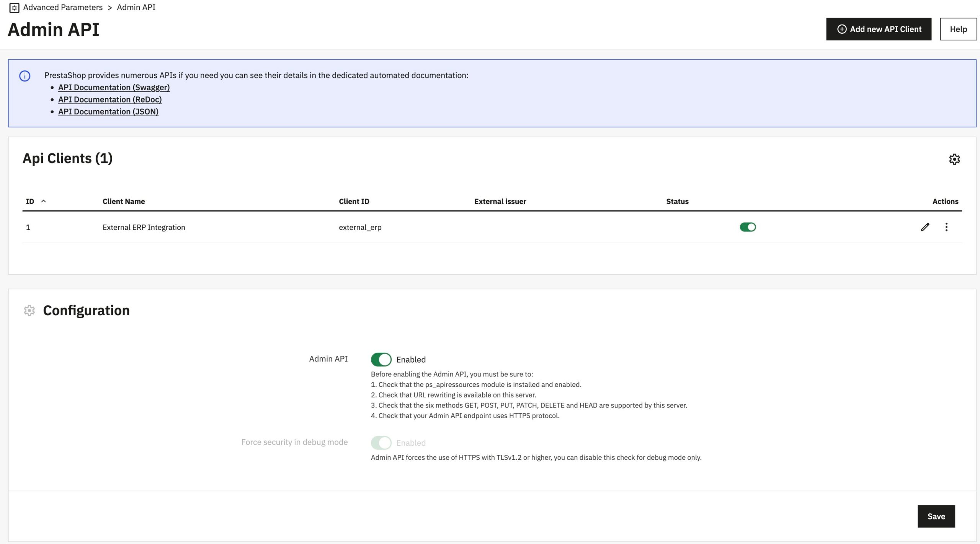Click the three-dot menu next to the client name

(239, 227)
